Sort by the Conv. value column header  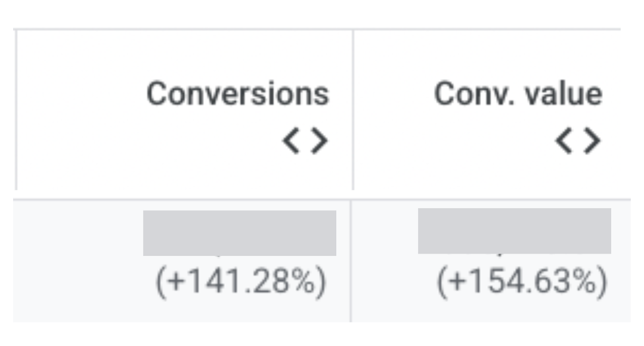click(x=518, y=94)
